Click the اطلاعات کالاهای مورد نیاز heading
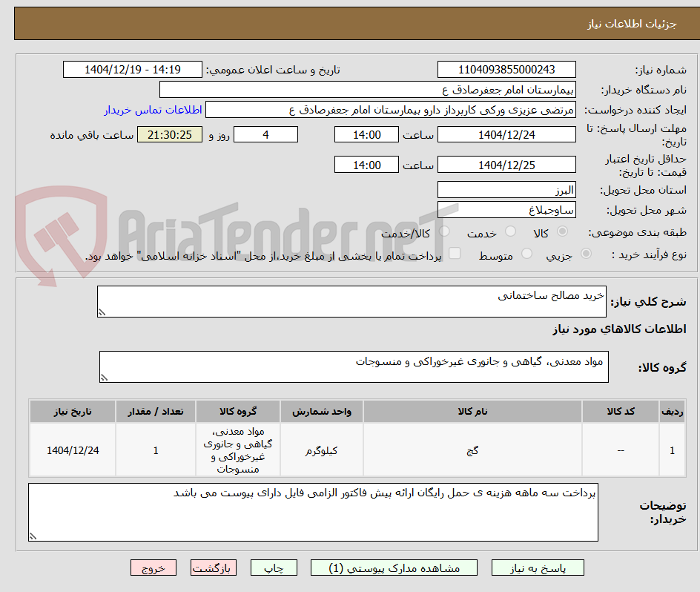 coord(620,329)
